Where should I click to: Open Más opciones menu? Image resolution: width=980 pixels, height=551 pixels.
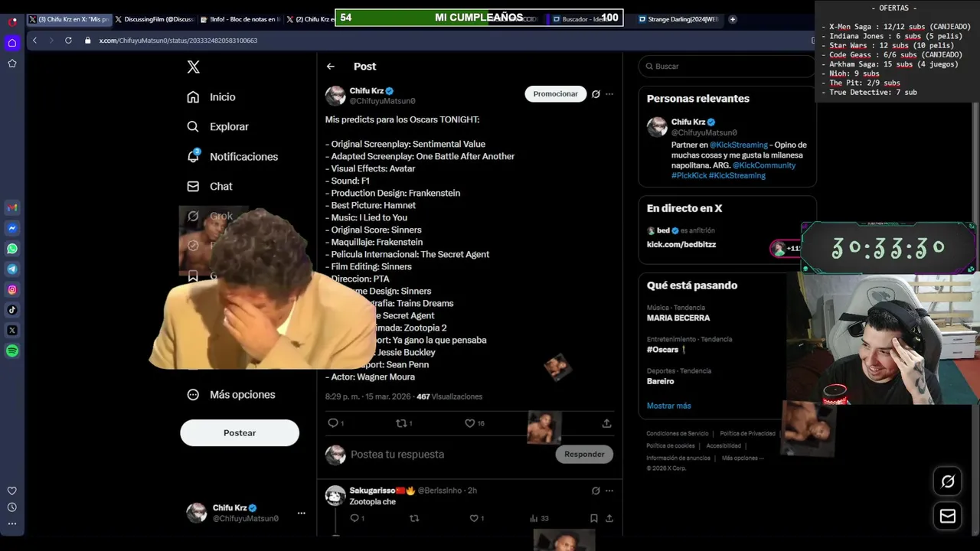tap(231, 395)
